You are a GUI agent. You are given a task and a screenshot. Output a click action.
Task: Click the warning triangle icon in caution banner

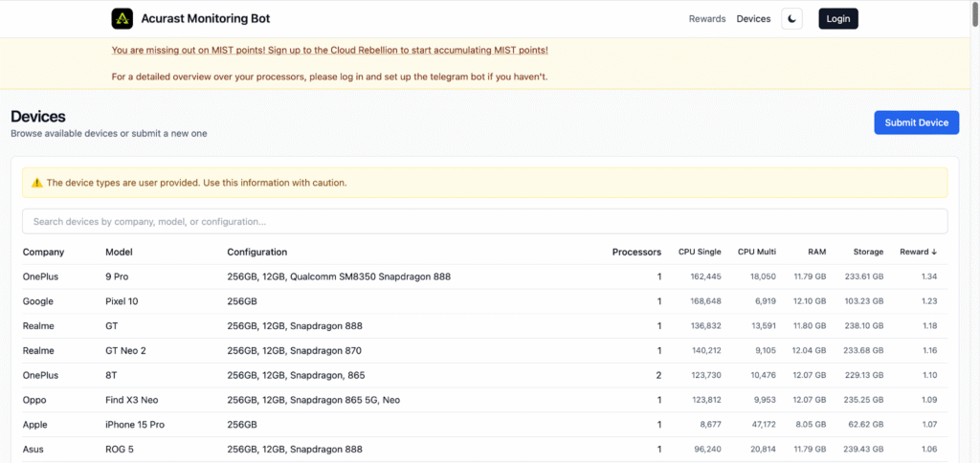tap(37, 183)
